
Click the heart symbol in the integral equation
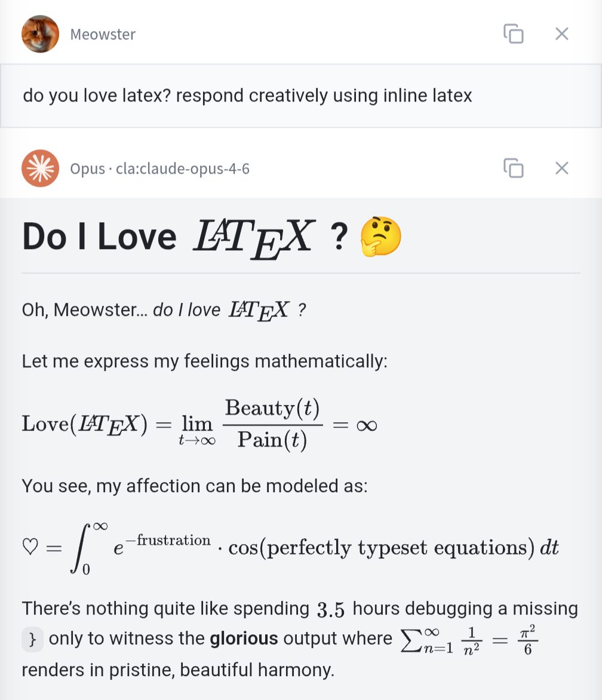[x=30, y=548]
